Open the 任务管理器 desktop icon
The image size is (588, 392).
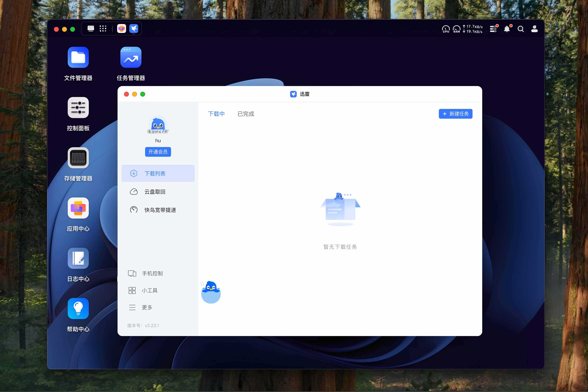tap(131, 57)
